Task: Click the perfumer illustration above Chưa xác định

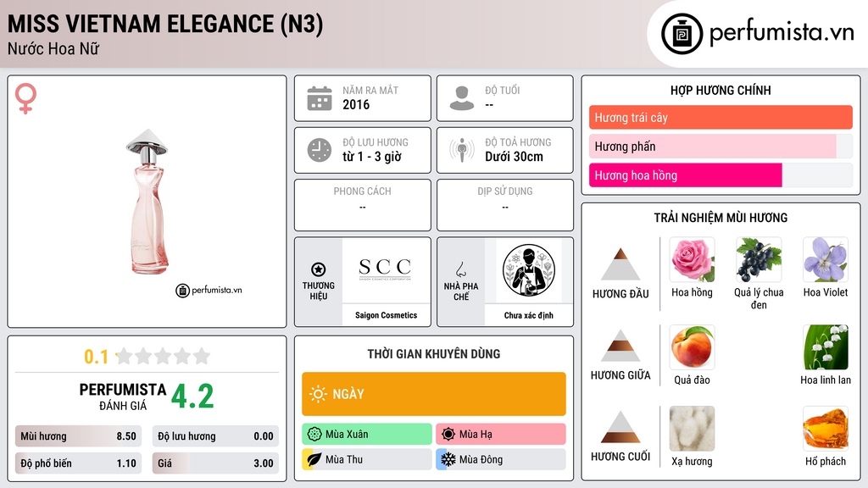Action: point(529,270)
